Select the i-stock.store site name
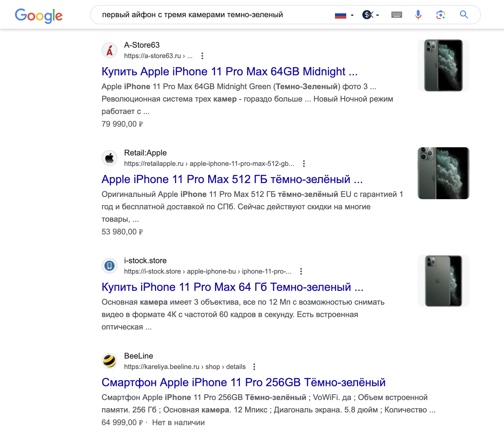This screenshot has height=435, width=504. tap(145, 260)
